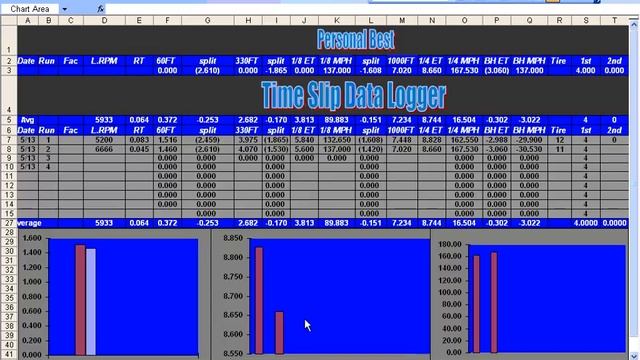Select the 4.000 value under 1st in row 3
640x360 pixels.
(x=585, y=71)
